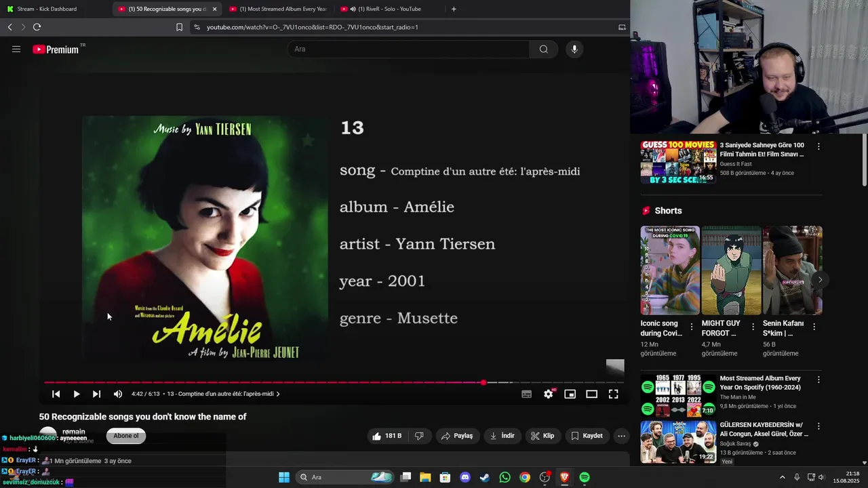This screenshot has width=868, height=488.
Task: Switch to Stream - Kick Dashboard tab
Action: pyautogui.click(x=54, y=9)
